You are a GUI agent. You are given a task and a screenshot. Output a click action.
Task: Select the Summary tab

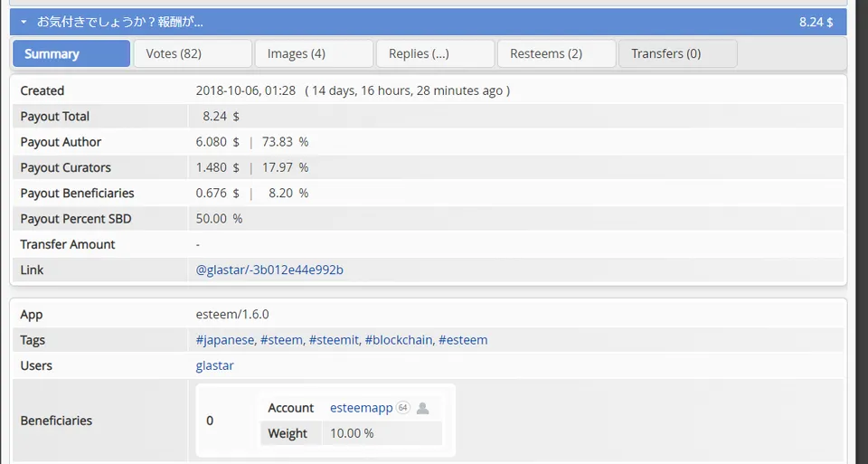point(71,53)
